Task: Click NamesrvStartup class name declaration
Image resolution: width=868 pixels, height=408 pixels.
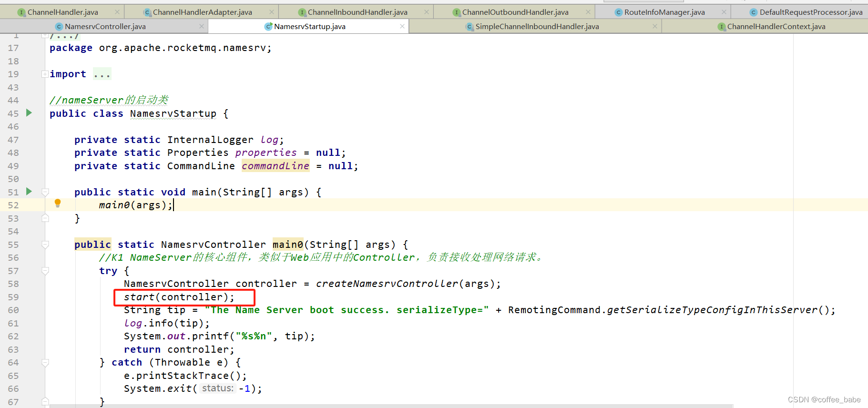Action: 173,113
